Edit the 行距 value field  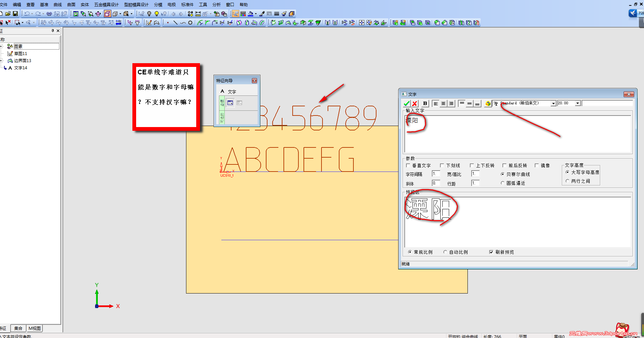point(475,183)
